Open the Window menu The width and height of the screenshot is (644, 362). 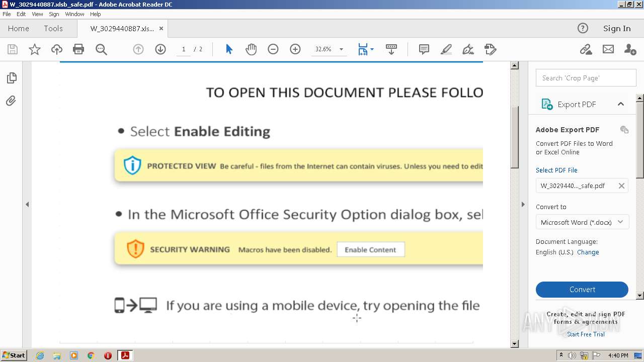coord(74,14)
